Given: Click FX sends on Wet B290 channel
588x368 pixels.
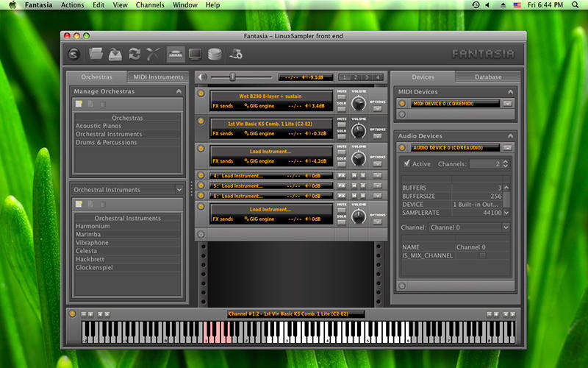Looking at the screenshot, I should click(223, 106).
